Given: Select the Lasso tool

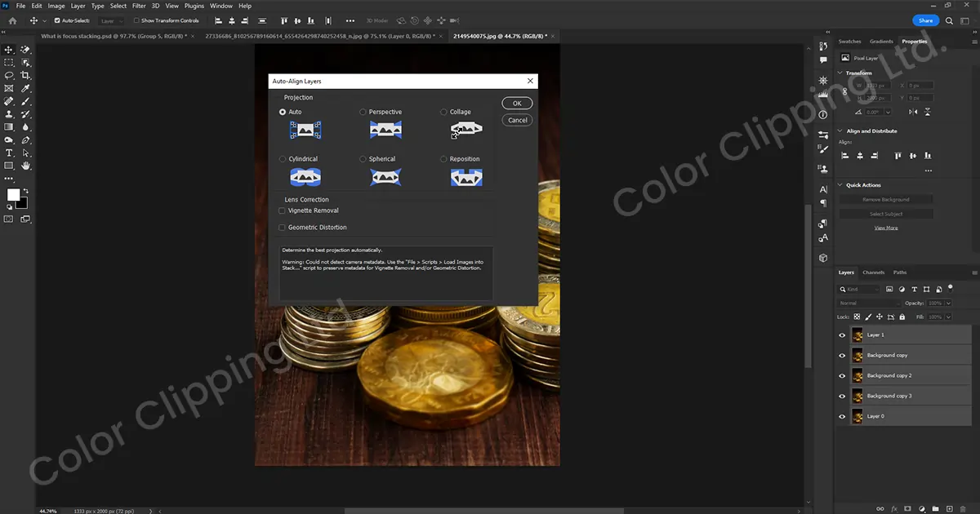Looking at the screenshot, I should point(9,75).
